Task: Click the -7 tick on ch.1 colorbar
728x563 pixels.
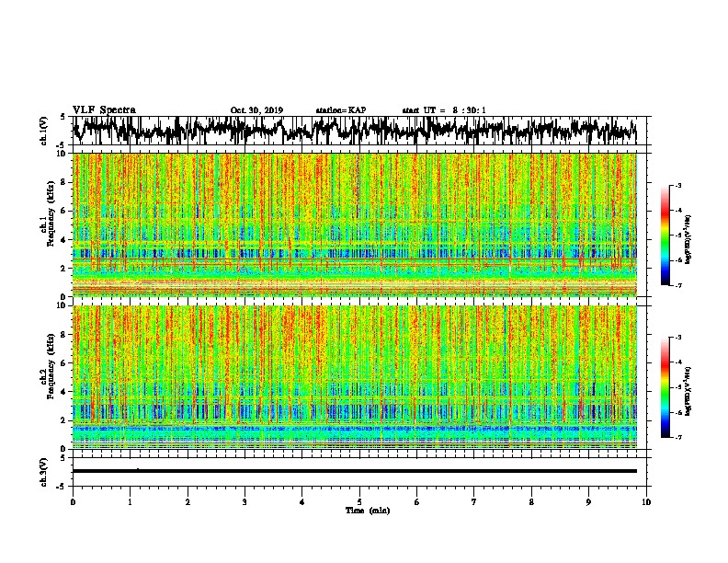Action: coord(678,285)
